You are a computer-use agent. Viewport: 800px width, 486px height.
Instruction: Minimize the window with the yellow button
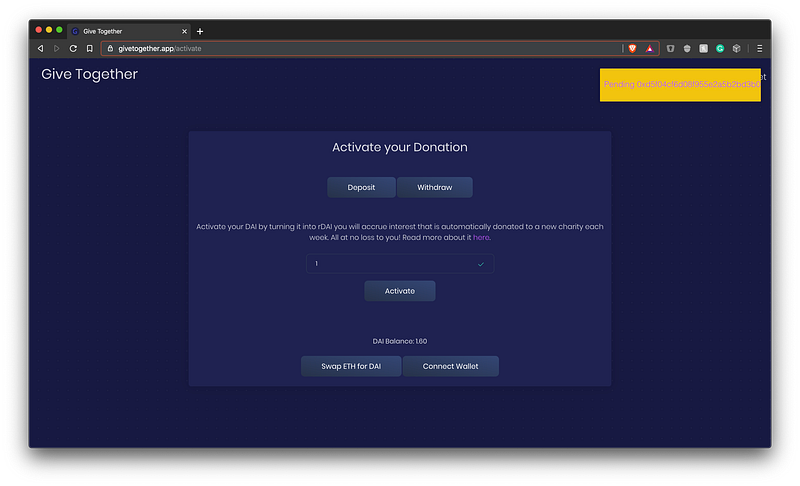pos(49,30)
